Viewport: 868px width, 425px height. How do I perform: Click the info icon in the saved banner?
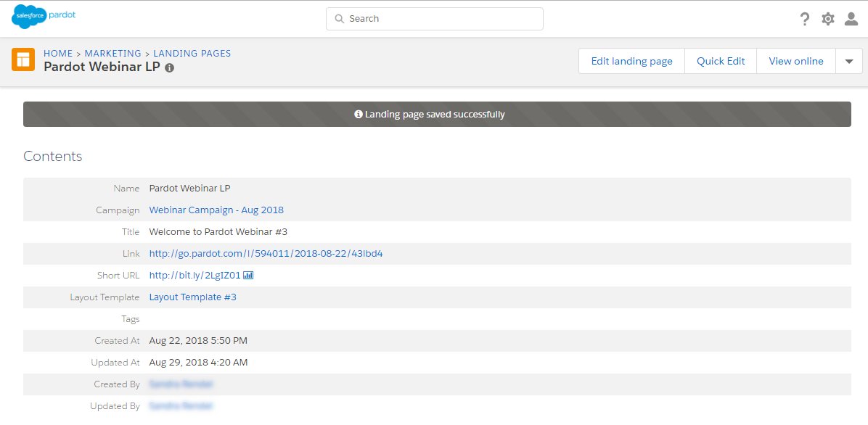point(359,115)
